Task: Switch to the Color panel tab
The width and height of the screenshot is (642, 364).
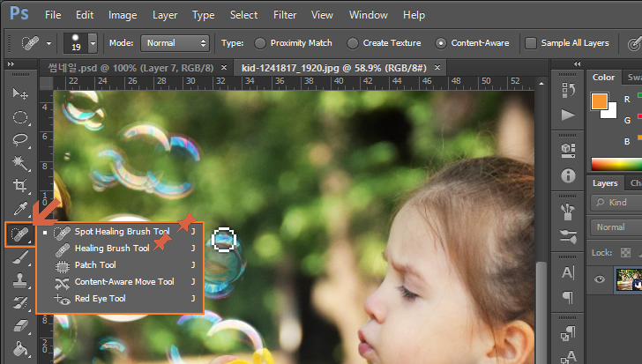Action: pyautogui.click(x=603, y=78)
